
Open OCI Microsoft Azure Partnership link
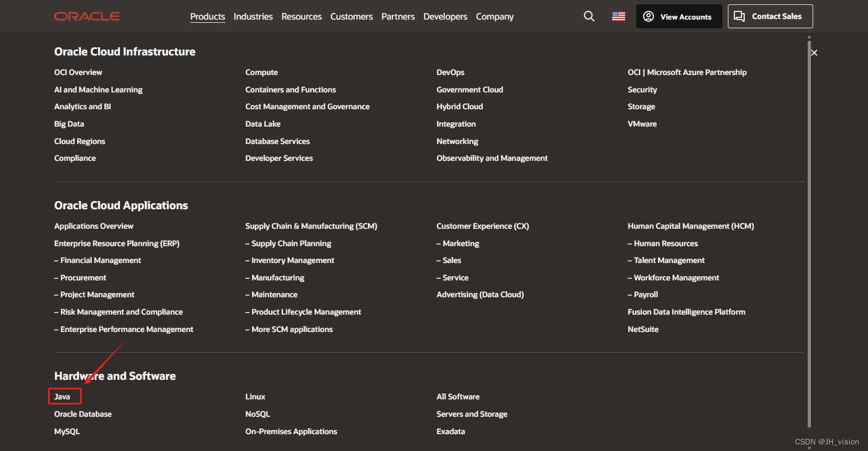(687, 72)
